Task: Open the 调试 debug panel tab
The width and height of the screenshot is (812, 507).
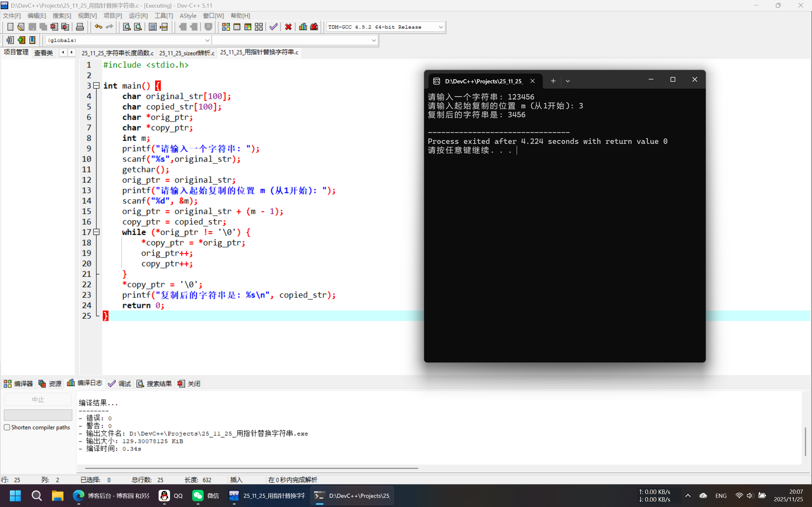Action: click(120, 384)
